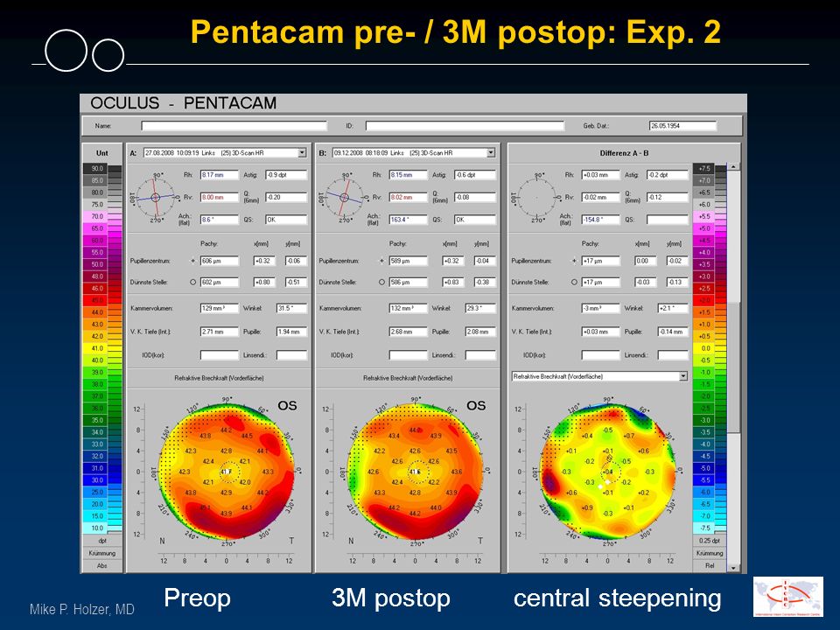The height and width of the screenshot is (630, 840).
Task: Click exam A empty IOD(kor) field
Action: (x=219, y=355)
